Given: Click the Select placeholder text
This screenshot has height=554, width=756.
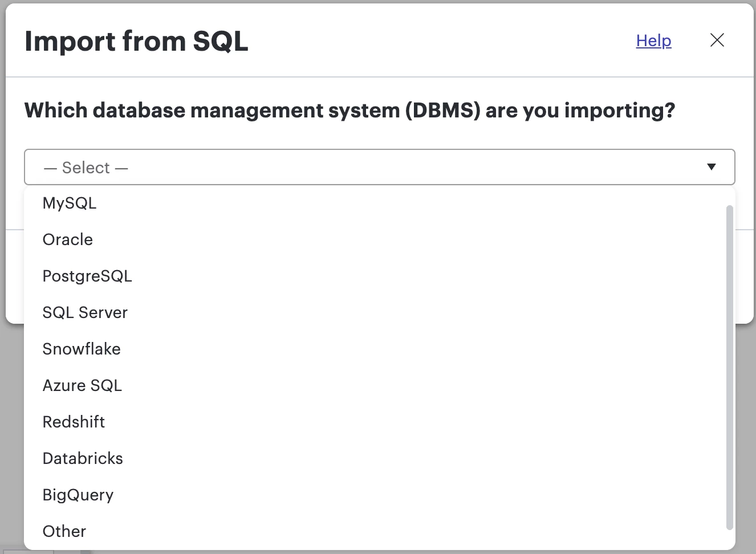Looking at the screenshot, I should click(x=86, y=168).
